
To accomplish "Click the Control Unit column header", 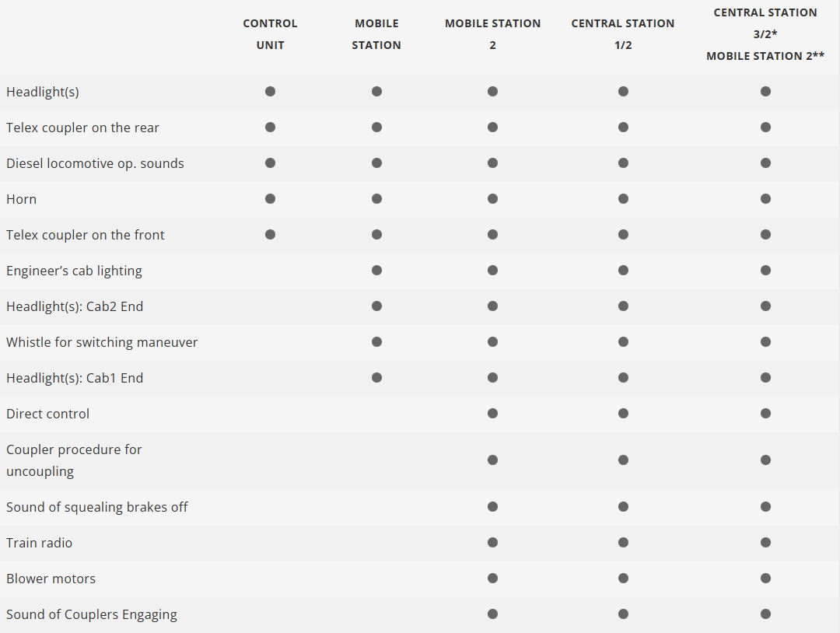I will pyautogui.click(x=270, y=34).
